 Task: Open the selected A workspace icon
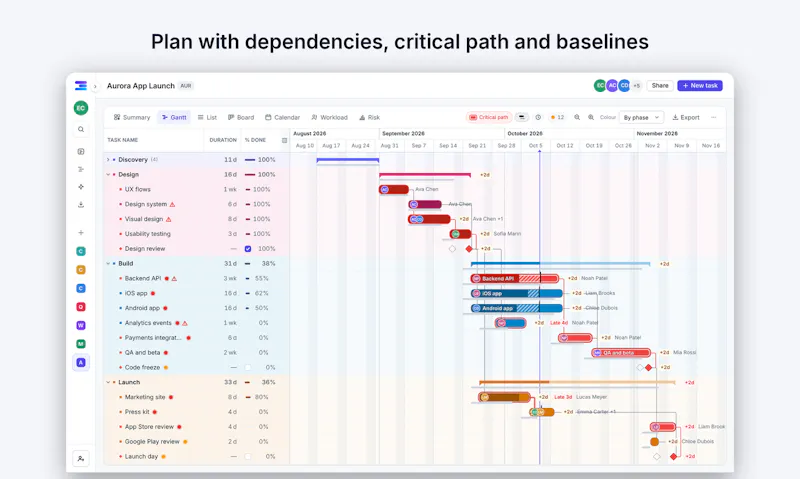pos(81,363)
